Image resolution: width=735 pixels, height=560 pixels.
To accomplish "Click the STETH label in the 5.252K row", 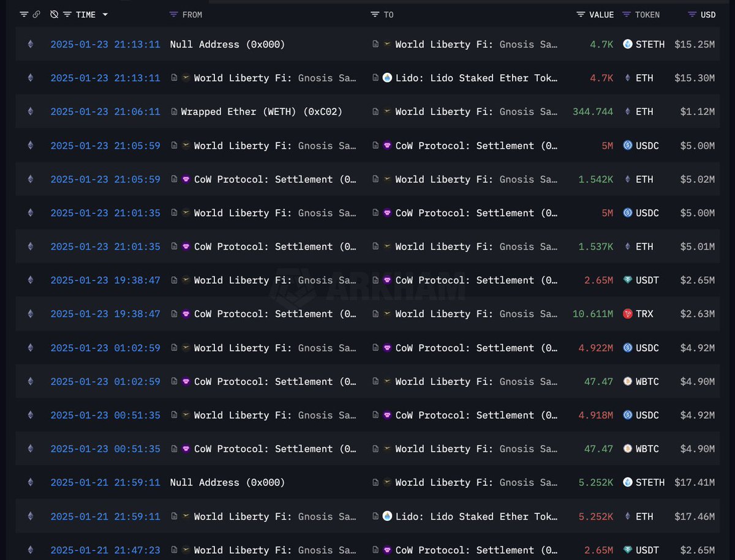I will click(650, 482).
